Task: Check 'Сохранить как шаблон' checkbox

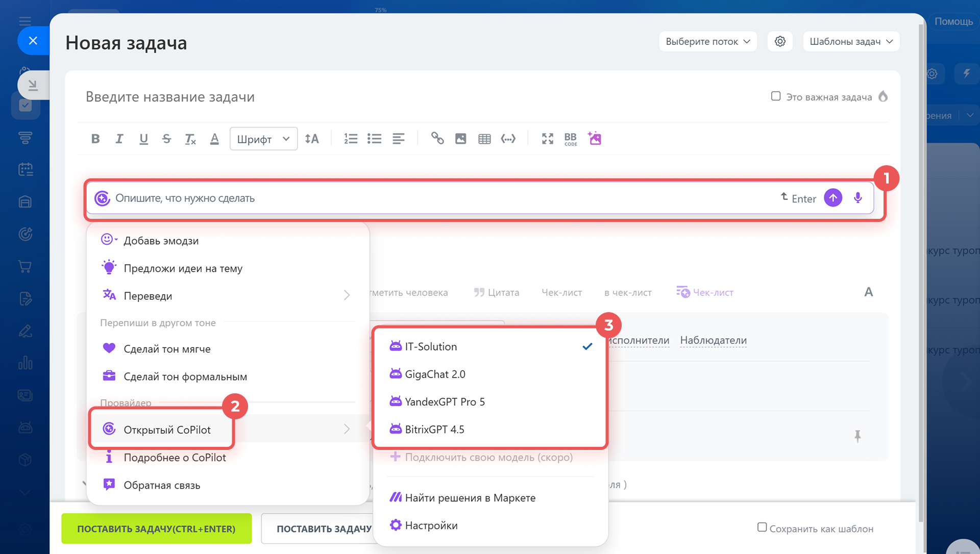Action: [x=762, y=527]
